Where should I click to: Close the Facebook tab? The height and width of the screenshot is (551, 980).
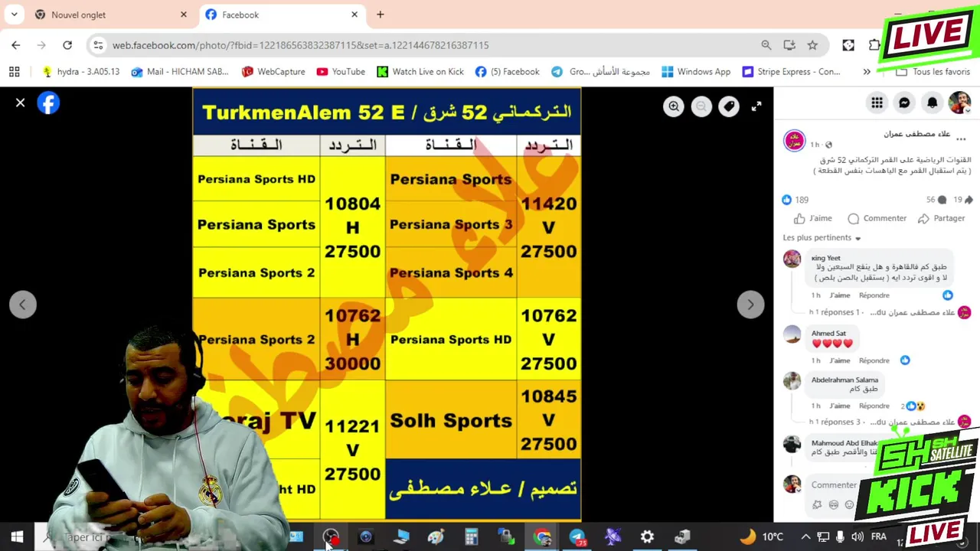pyautogui.click(x=354, y=15)
